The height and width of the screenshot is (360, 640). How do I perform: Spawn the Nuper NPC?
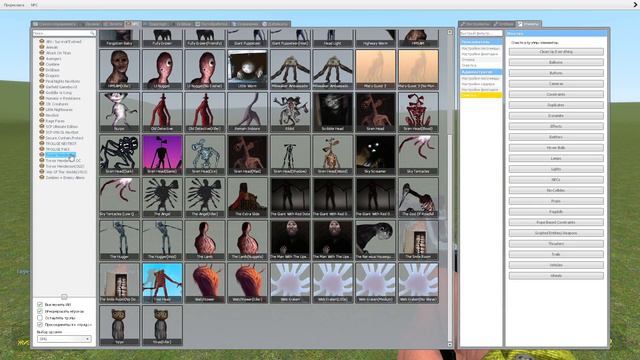coord(119,112)
